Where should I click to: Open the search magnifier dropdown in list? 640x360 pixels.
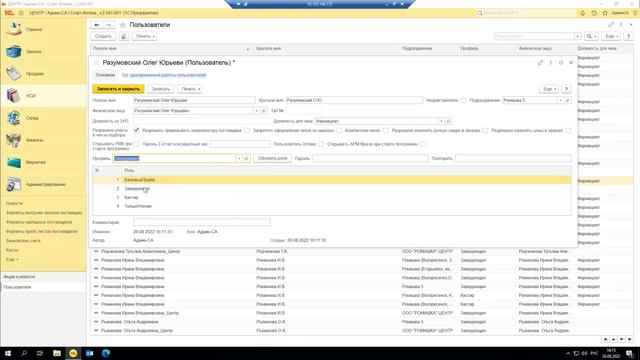591,36
